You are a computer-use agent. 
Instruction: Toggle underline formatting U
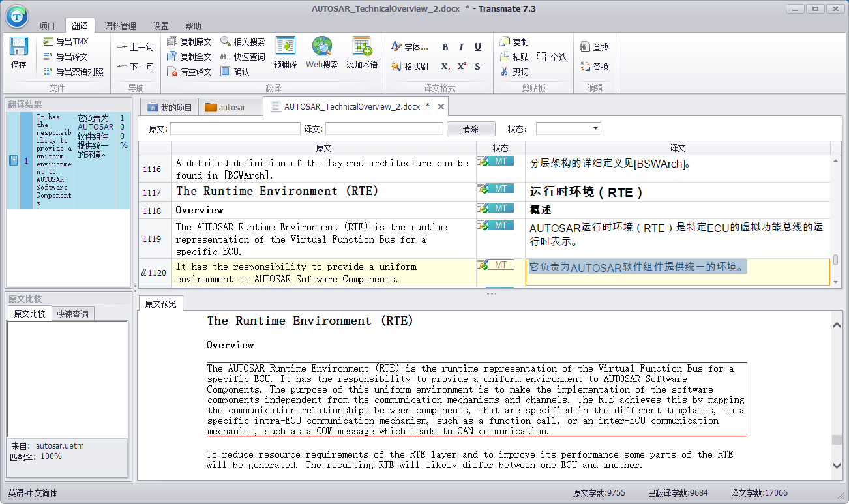pyautogui.click(x=477, y=47)
